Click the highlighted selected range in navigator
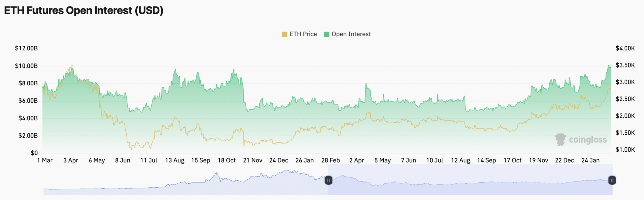The width and height of the screenshot is (644, 200). click(470, 186)
